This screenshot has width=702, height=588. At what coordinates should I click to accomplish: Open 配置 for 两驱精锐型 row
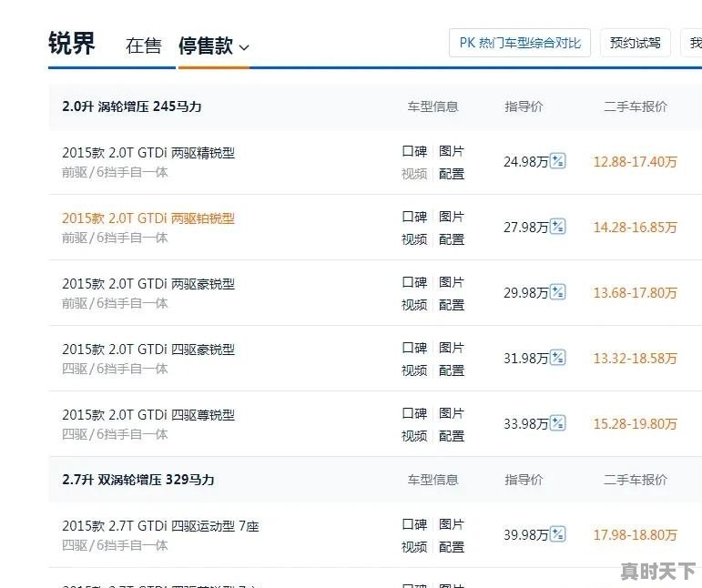coord(452,174)
